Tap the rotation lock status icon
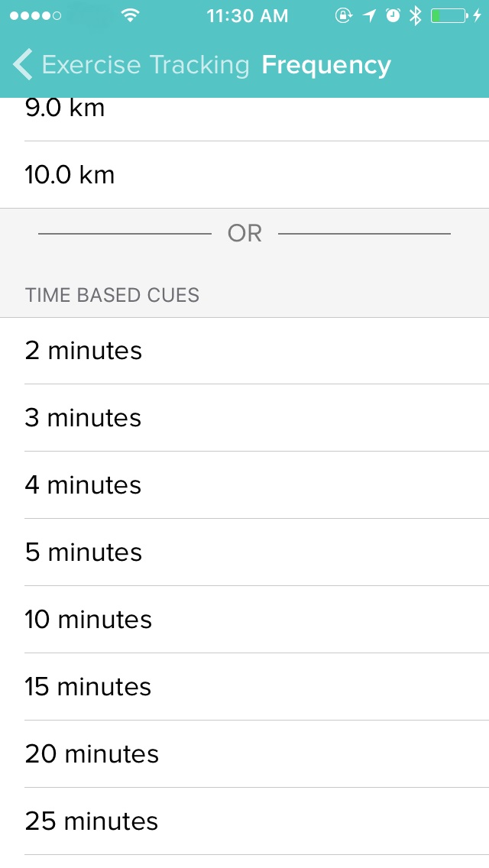Image resolution: width=489 pixels, height=868 pixels. 344,16
